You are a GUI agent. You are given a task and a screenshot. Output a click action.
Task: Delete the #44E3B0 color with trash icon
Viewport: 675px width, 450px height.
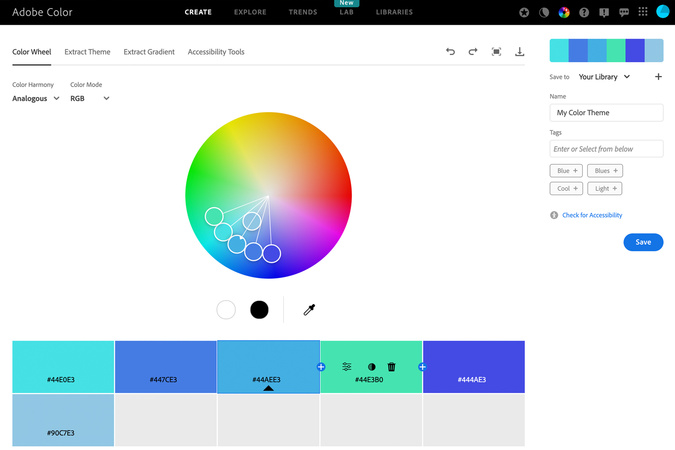click(391, 366)
